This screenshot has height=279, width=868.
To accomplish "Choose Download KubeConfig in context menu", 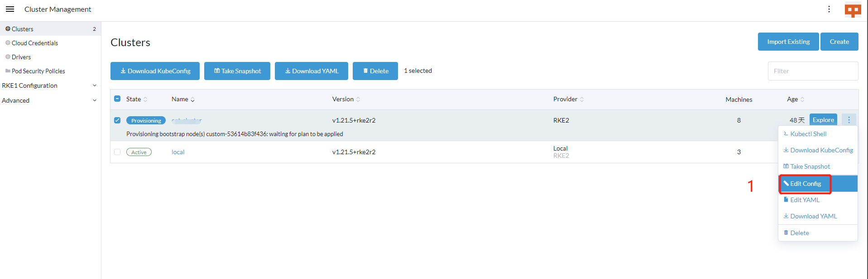I will tap(818, 150).
